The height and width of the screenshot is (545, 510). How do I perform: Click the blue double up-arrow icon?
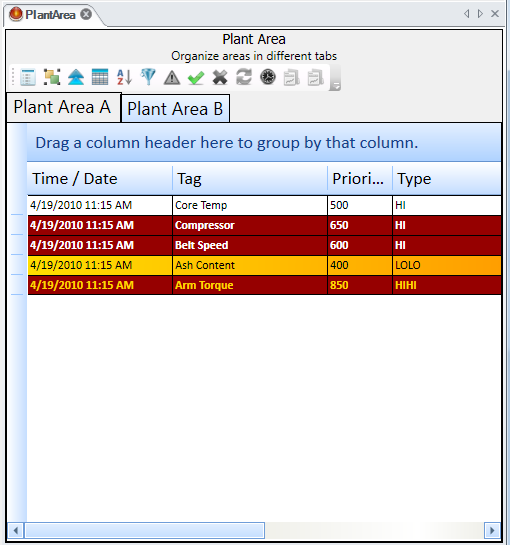(76, 77)
